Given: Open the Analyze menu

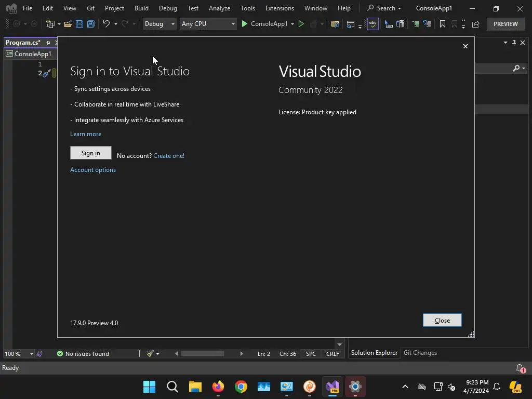Looking at the screenshot, I should 220,8.
